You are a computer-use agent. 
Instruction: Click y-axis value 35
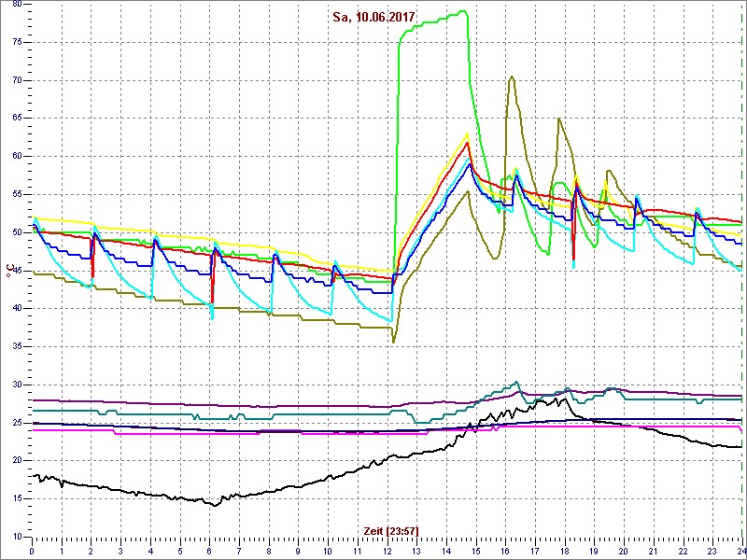[16, 346]
